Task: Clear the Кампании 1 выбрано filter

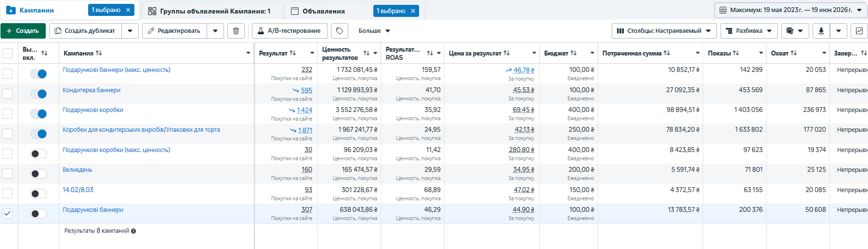Action: pyautogui.click(x=128, y=10)
